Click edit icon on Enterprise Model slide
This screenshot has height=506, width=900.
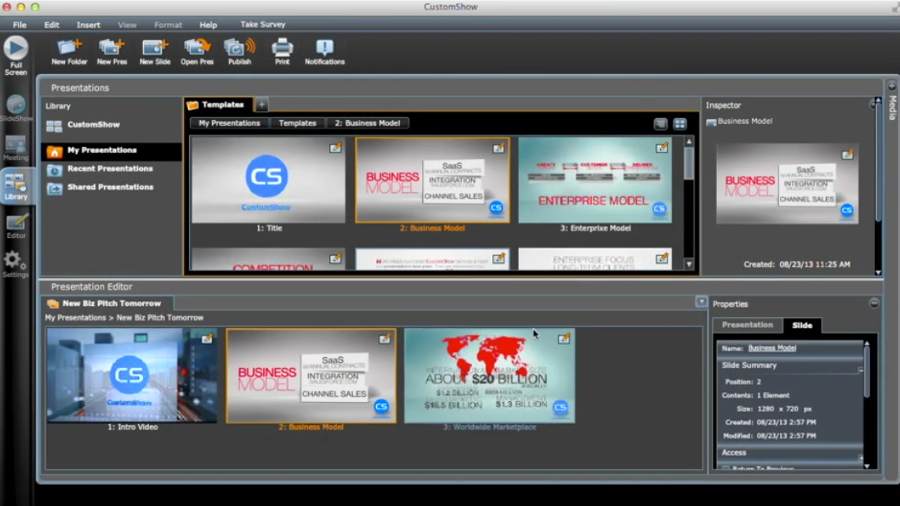(662, 148)
